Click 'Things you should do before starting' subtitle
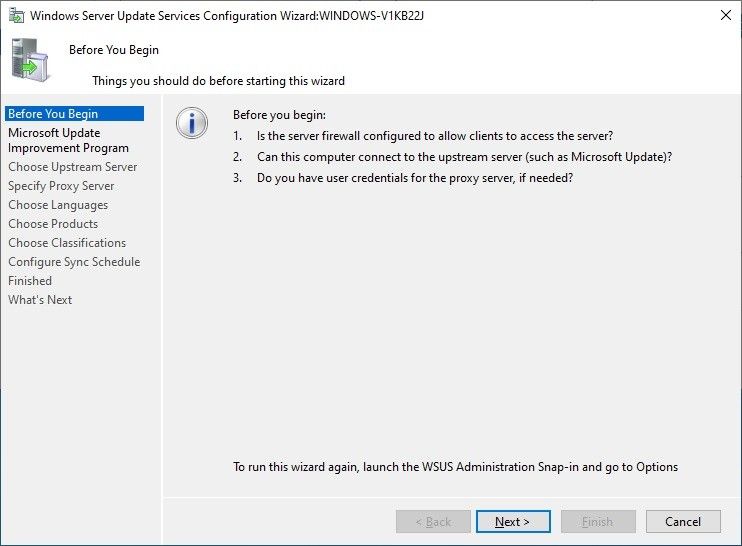This screenshot has width=742, height=546. tap(218, 81)
